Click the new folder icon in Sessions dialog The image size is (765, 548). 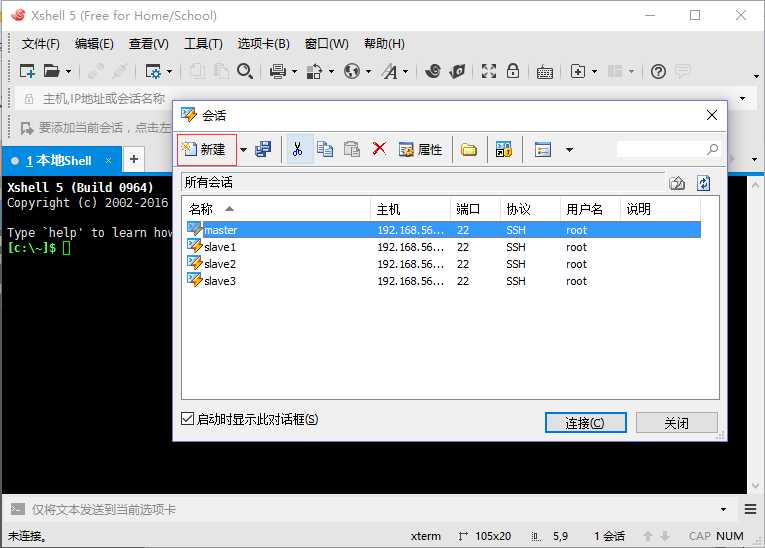point(469,150)
